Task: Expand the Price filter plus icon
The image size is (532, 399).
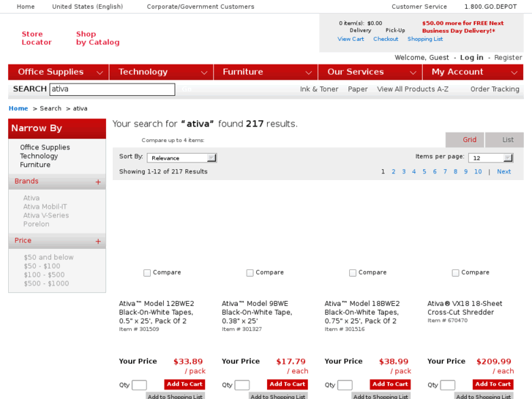Action: (98, 242)
